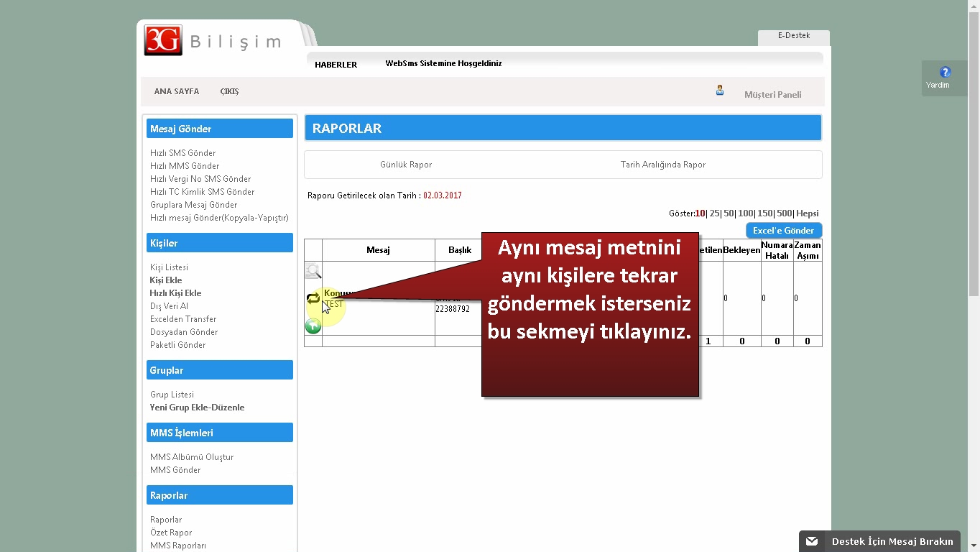Show 25 rows per page
This screenshot has height=552, width=980.
(714, 213)
